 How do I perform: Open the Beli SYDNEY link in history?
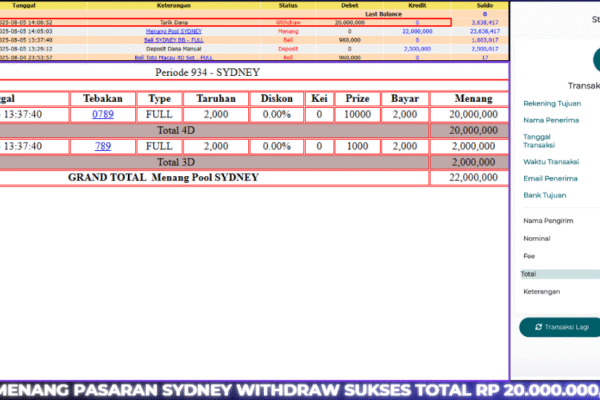tap(174, 40)
